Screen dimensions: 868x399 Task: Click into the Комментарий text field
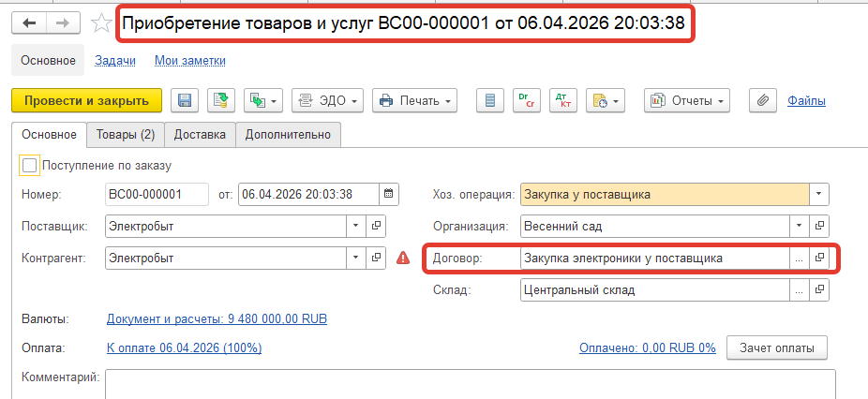click(469, 382)
